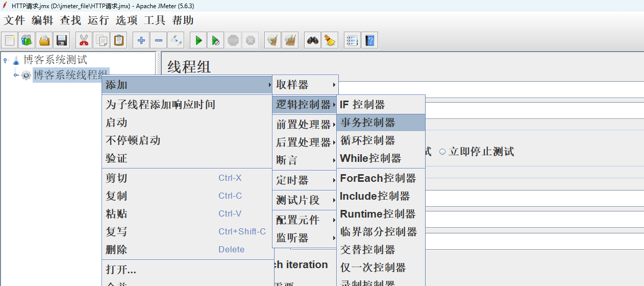Image resolution: width=644 pixels, height=286 pixels.
Task: Open the 帮助 menu
Action: click(x=183, y=20)
